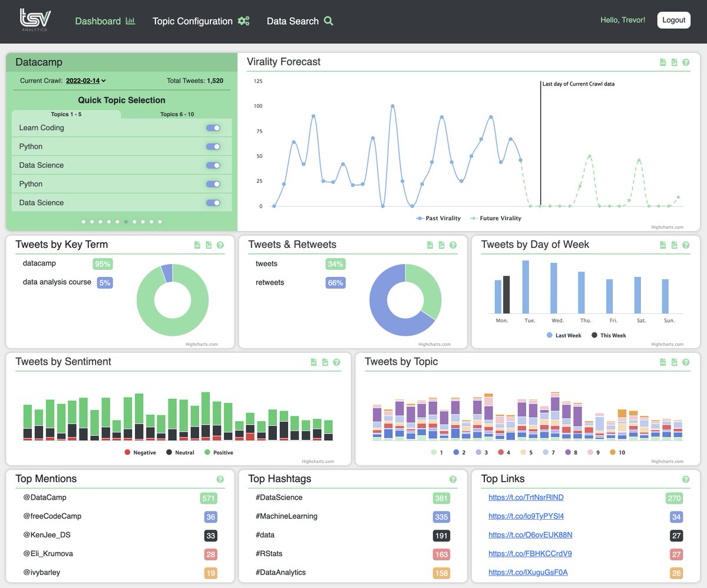
Task: Click the @freeCodeCamp mention
Action: 52,517
